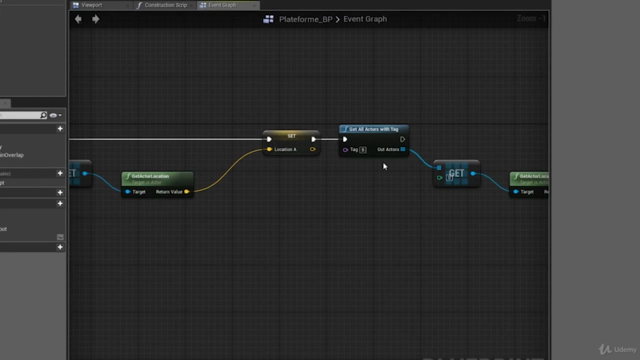The height and width of the screenshot is (360, 640).
Task: Click Get All Actors with Tag input exec pin
Action: coord(345,139)
